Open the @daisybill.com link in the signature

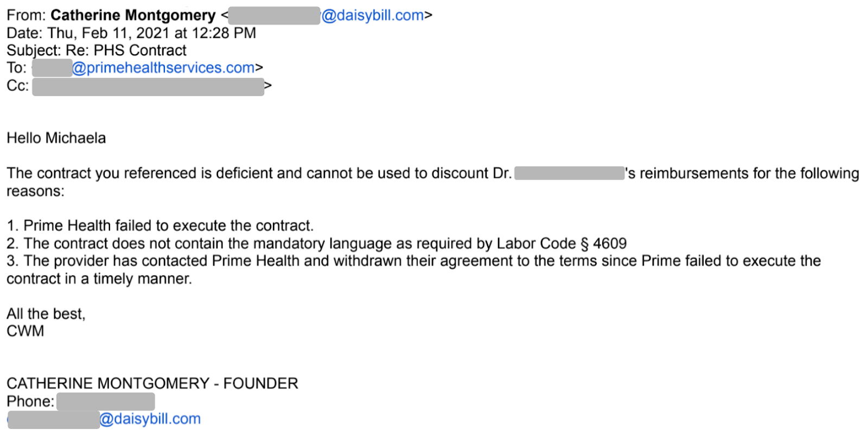[150, 419]
